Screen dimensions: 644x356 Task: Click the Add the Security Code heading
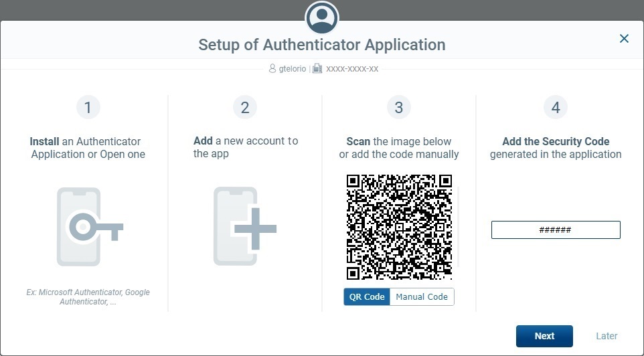555,141
